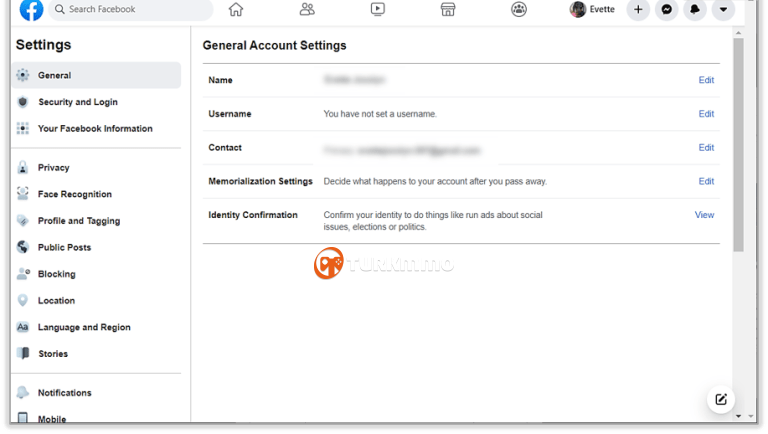Open the Create plus button

tap(638, 9)
